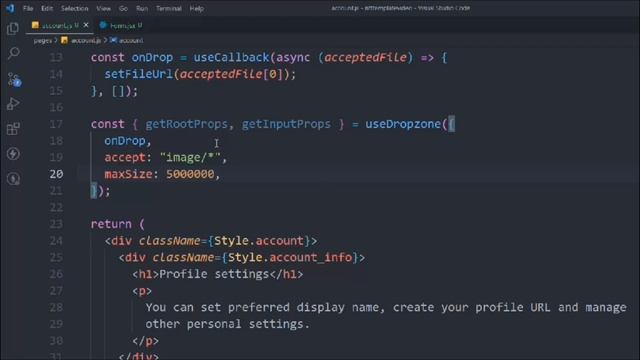Click the account.js breadcrumb segment
This screenshot has height=360, width=640.
point(81,40)
